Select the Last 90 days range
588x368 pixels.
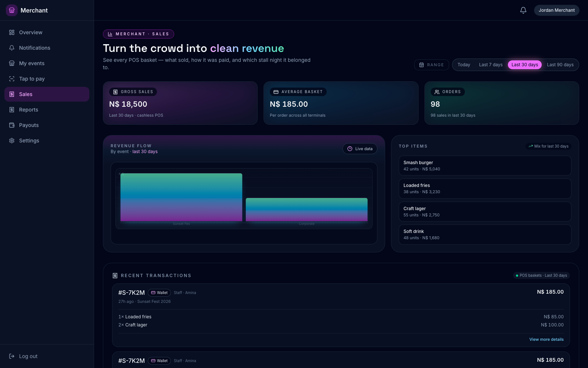pos(560,65)
